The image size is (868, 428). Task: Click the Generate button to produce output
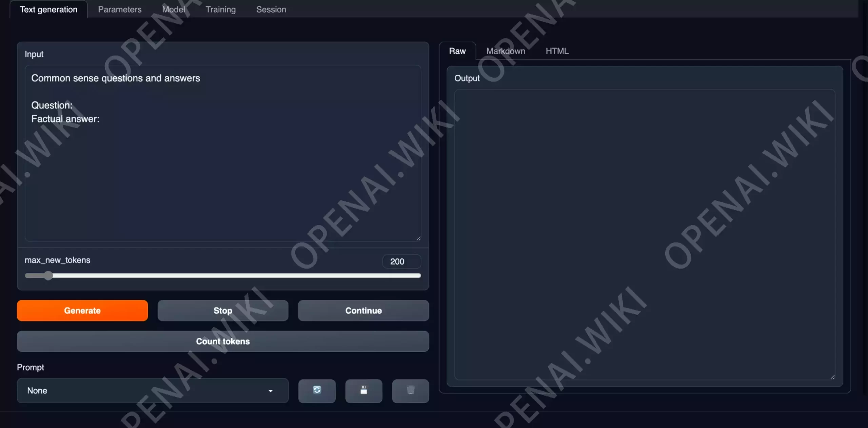coord(82,311)
